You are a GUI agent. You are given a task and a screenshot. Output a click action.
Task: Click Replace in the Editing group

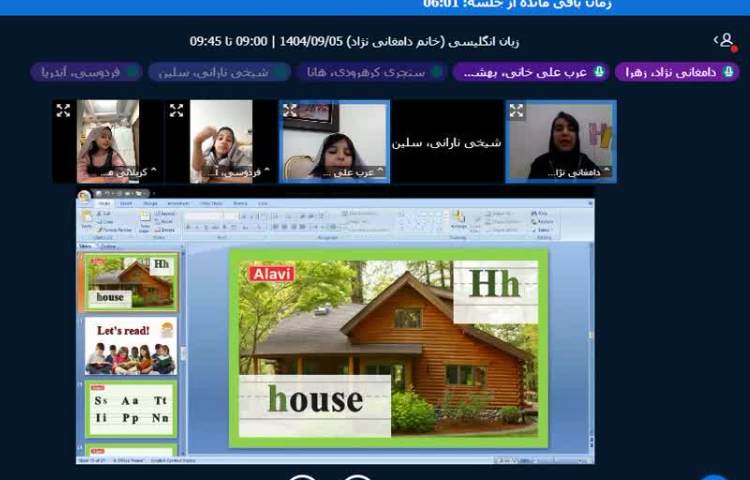point(542,222)
